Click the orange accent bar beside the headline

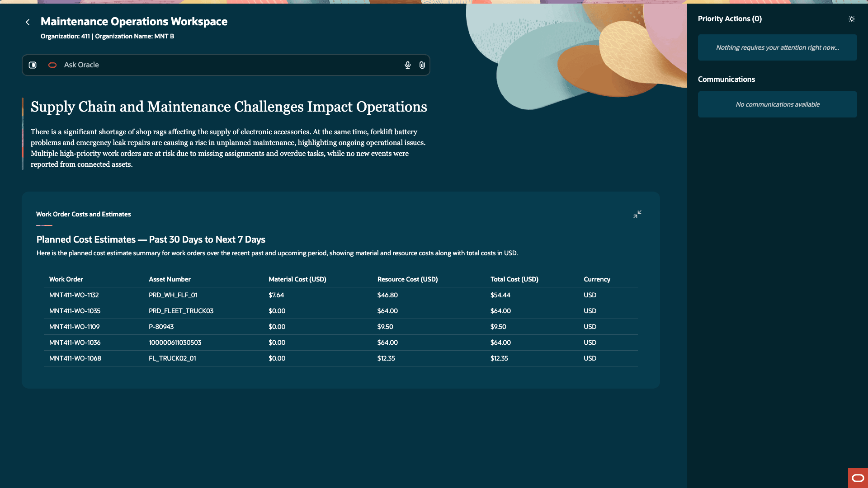pyautogui.click(x=23, y=107)
